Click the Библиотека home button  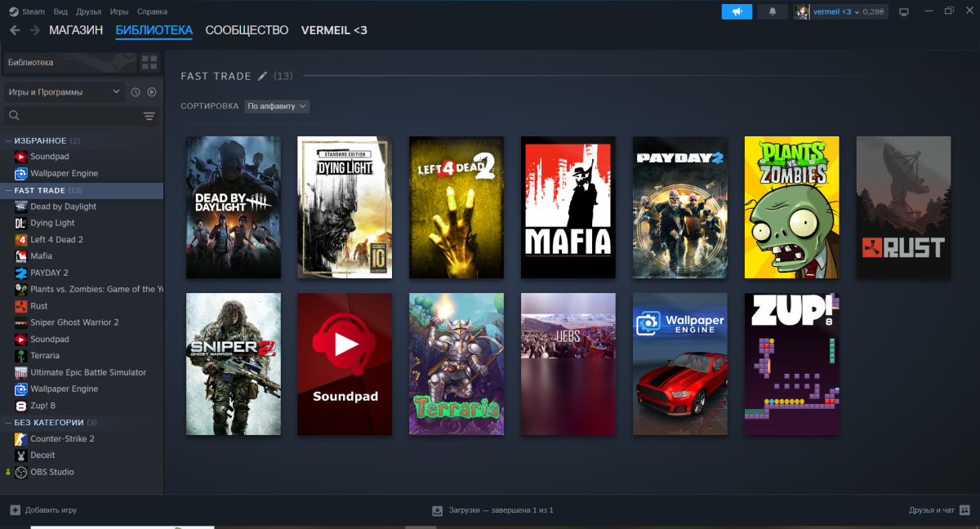[x=69, y=62]
